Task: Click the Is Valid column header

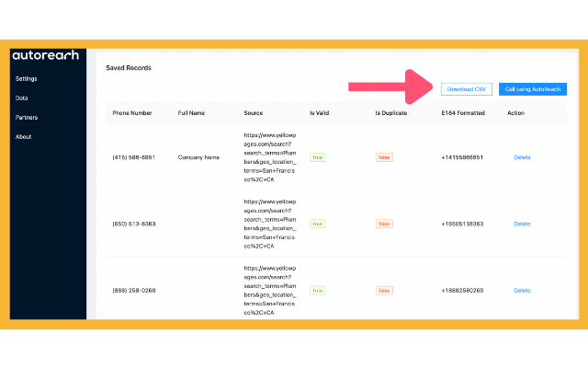Action: pos(319,113)
